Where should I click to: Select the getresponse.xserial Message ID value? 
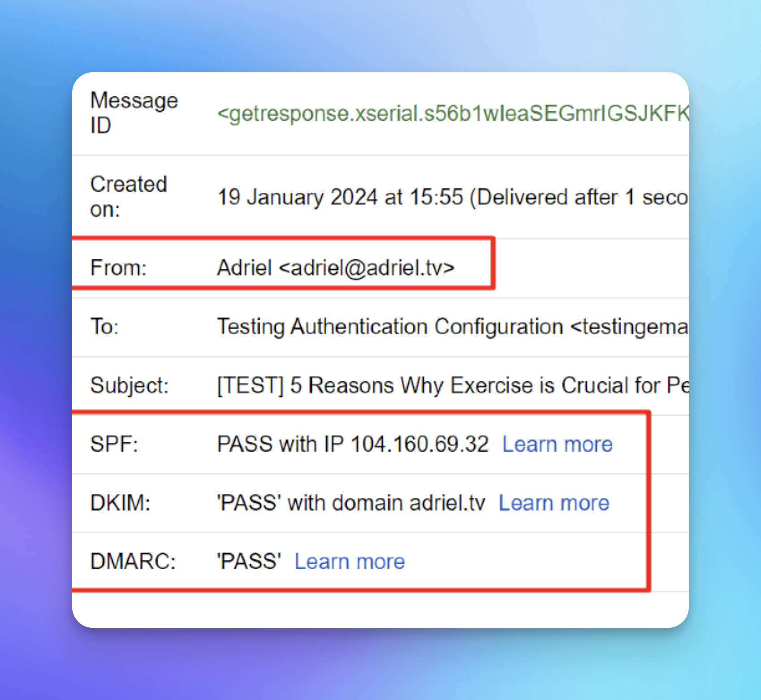coord(453,114)
